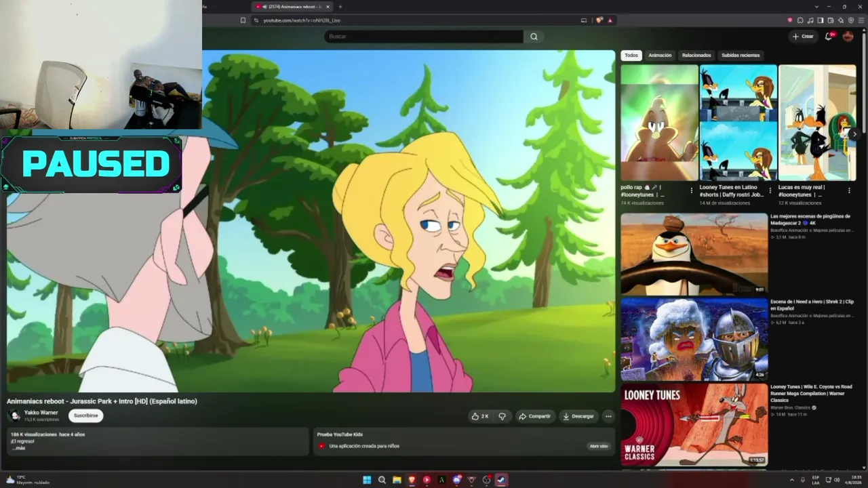Open the YouTube account avatar menu
Viewport: 868px width, 488px height.
(x=848, y=37)
